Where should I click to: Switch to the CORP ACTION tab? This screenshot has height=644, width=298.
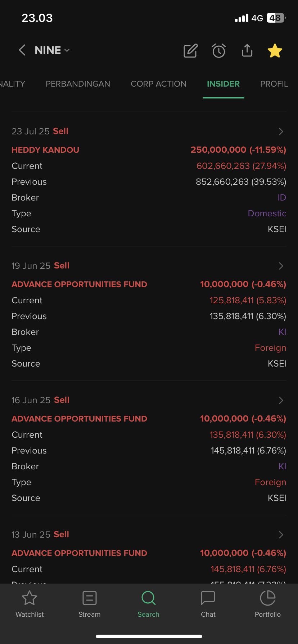tap(158, 84)
